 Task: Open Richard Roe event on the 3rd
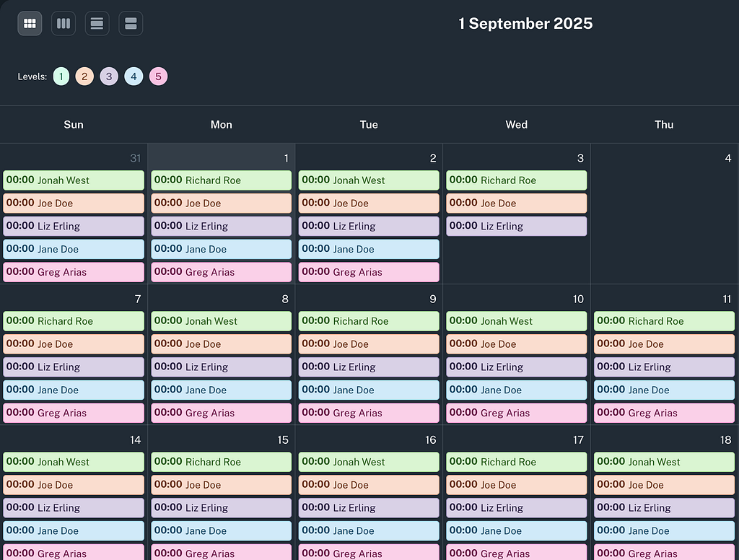coord(517,180)
